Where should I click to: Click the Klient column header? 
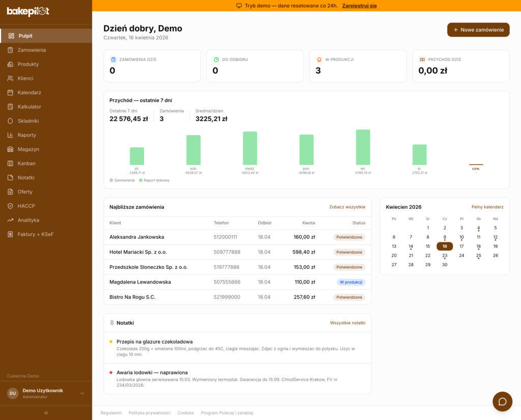(115, 223)
